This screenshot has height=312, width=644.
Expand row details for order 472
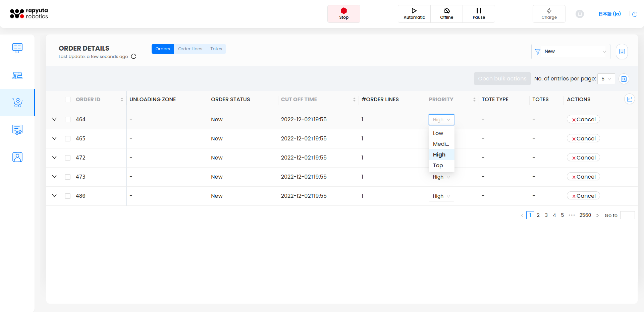[54, 158]
